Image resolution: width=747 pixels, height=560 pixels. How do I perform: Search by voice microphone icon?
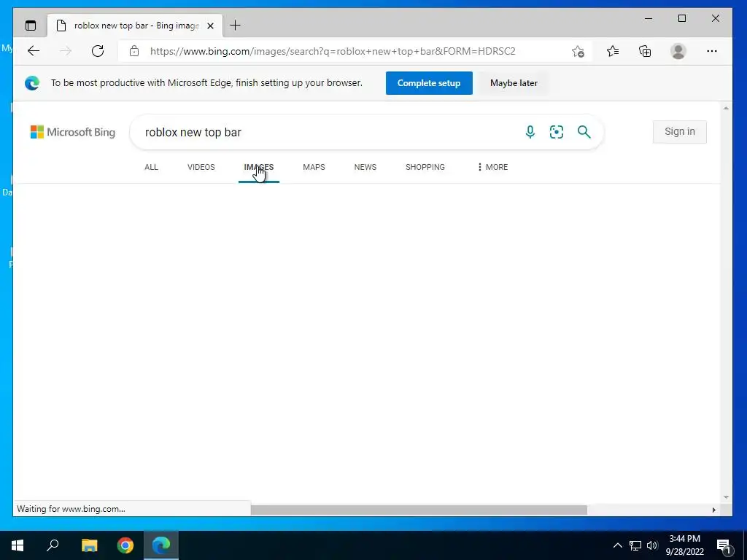530,132
